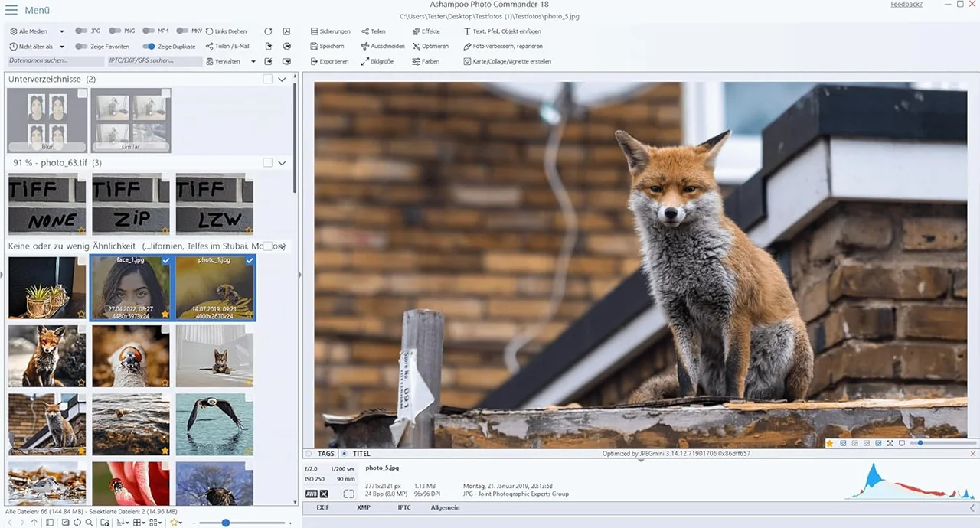This screenshot has width=980, height=528.
Task: Toggle the PNG filter switch
Action: point(115,31)
